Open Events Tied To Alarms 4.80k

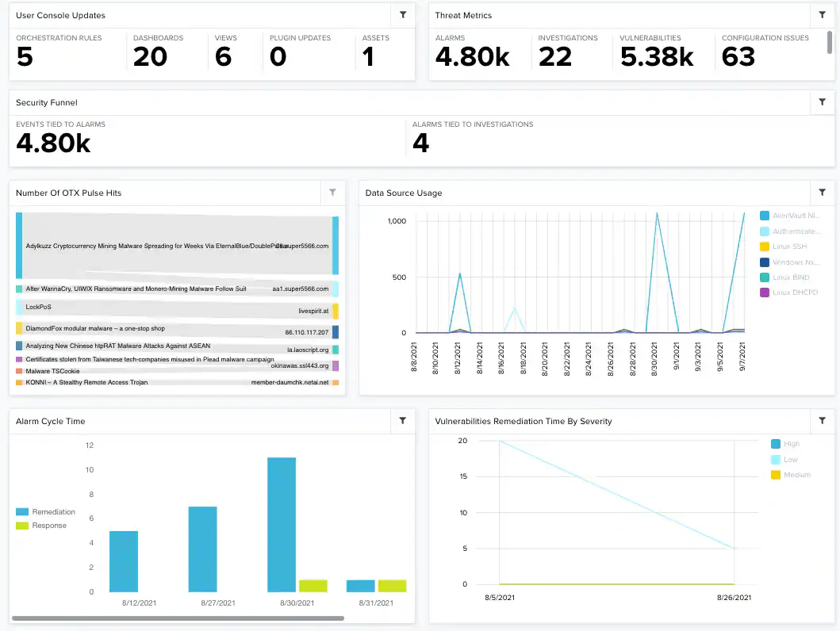click(53, 143)
